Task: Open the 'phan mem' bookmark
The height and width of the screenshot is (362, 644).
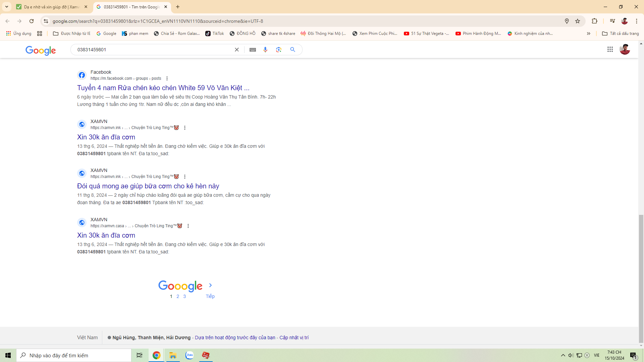Action: 135,34
